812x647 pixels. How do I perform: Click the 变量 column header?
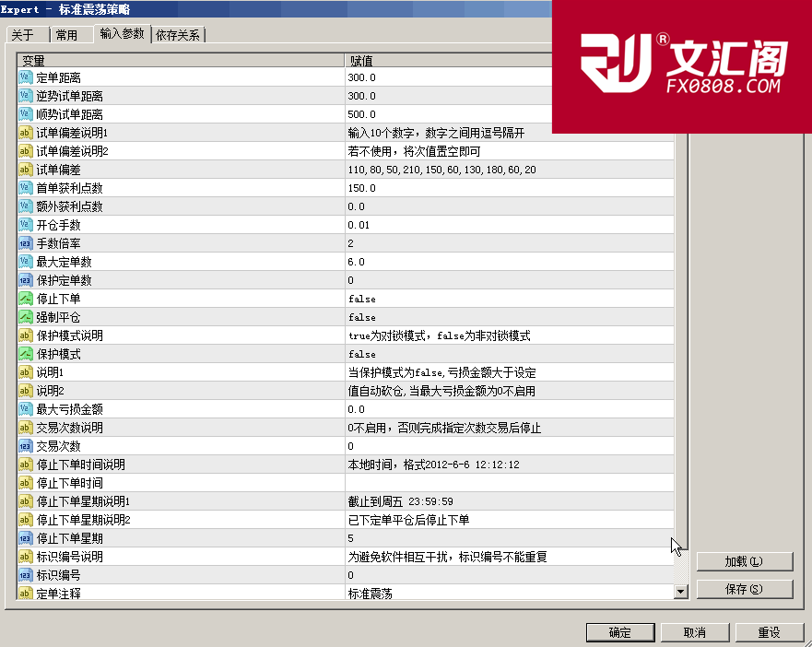coord(181,60)
